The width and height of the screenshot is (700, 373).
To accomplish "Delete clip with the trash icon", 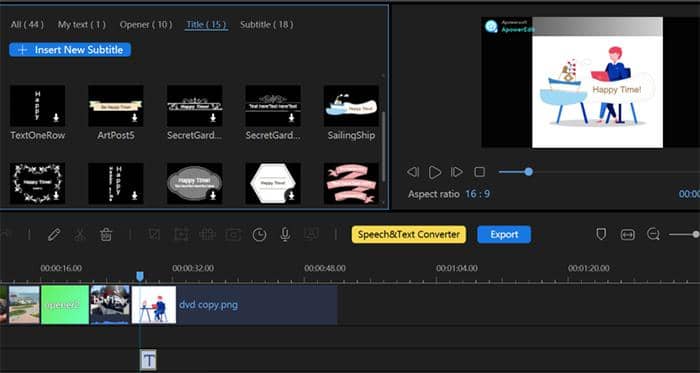I will coord(106,234).
